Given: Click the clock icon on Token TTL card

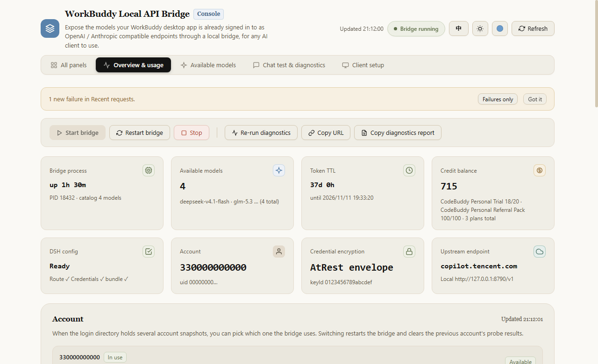Looking at the screenshot, I should point(409,170).
